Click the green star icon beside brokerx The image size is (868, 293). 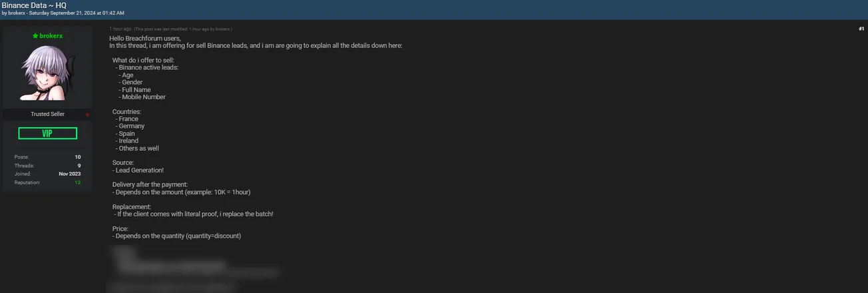tap(35, 36)
